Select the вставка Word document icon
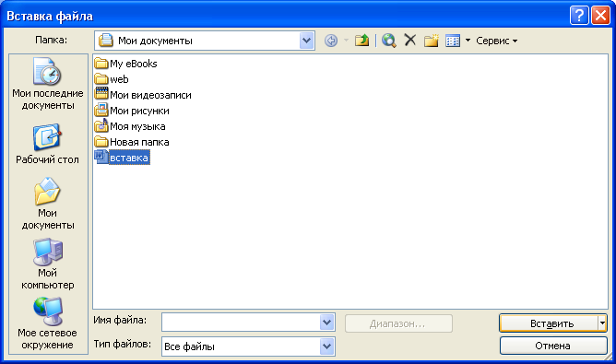The width and height of the screenshot is (616, 364). [x=101, y=157]
